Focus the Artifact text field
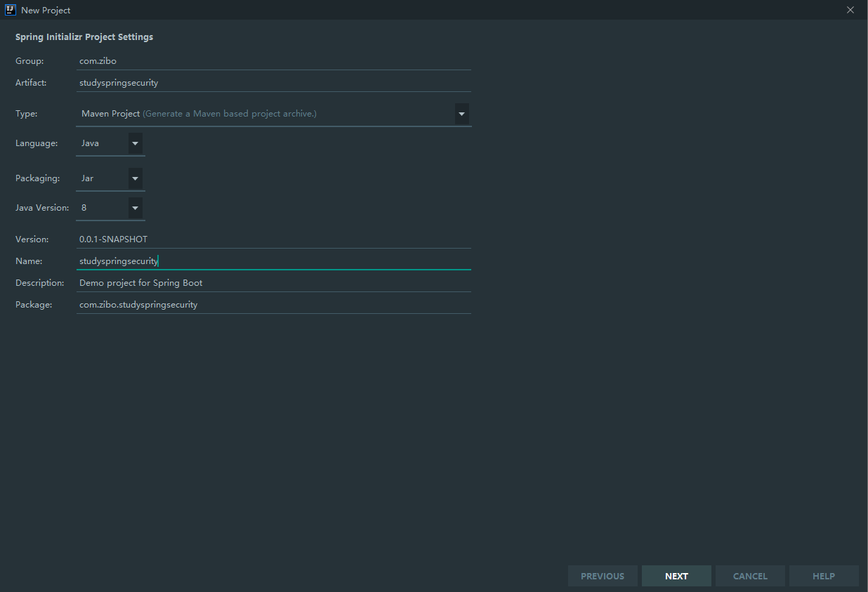The image size is (868, 592). [x=274, y=83]
